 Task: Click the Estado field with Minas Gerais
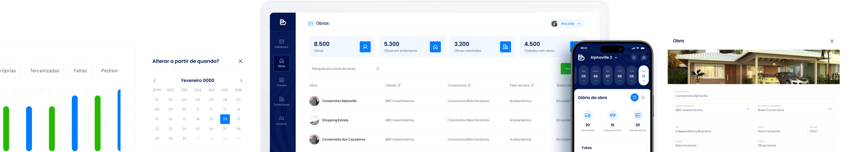[795, 144]
